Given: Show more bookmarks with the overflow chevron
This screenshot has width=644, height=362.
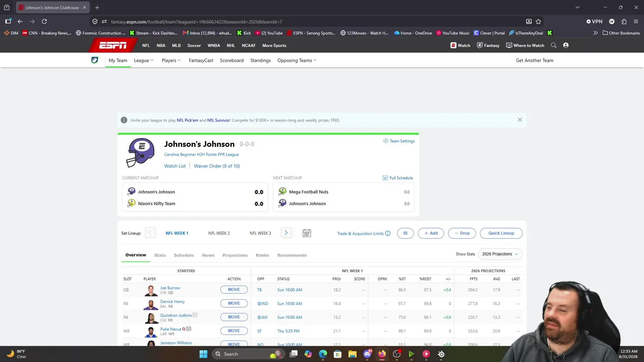Looking at the screenshot, I should [x=596, y=33].
